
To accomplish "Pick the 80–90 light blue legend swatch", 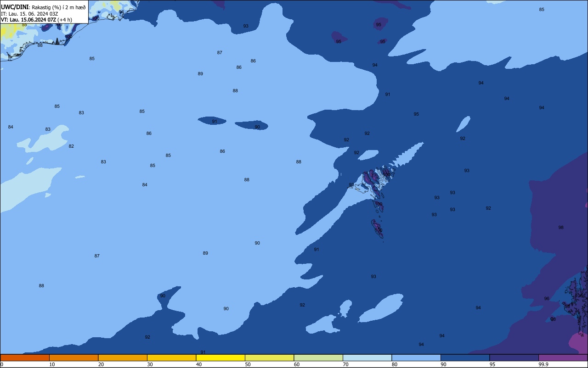I will 416,357.
